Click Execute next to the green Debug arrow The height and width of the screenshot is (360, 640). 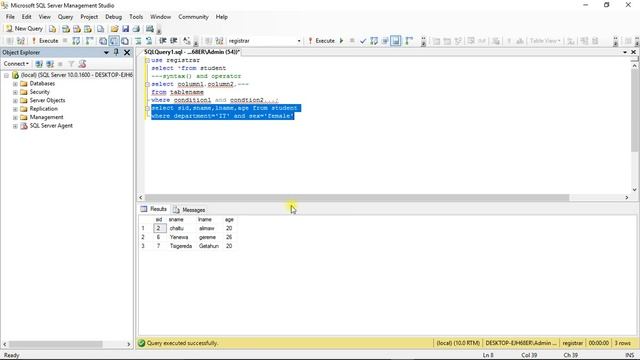[322, 41]
